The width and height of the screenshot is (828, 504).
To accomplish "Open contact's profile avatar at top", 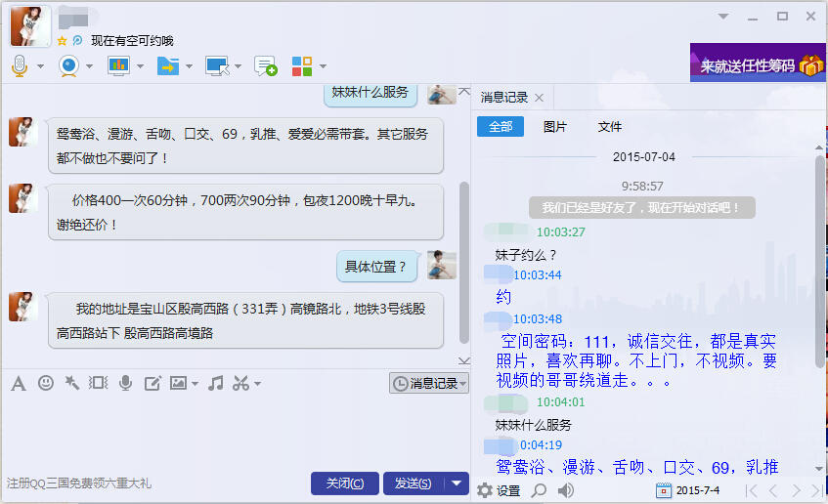I will point(30,25).
